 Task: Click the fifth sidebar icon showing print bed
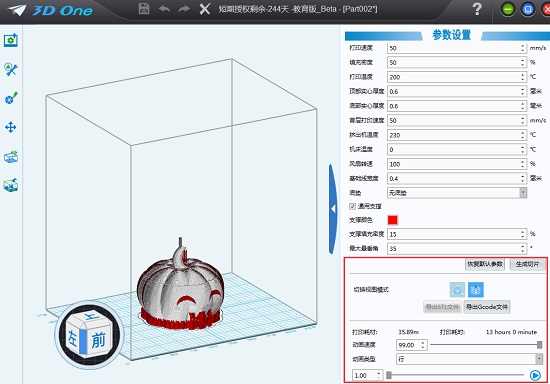tap(11, 157)
